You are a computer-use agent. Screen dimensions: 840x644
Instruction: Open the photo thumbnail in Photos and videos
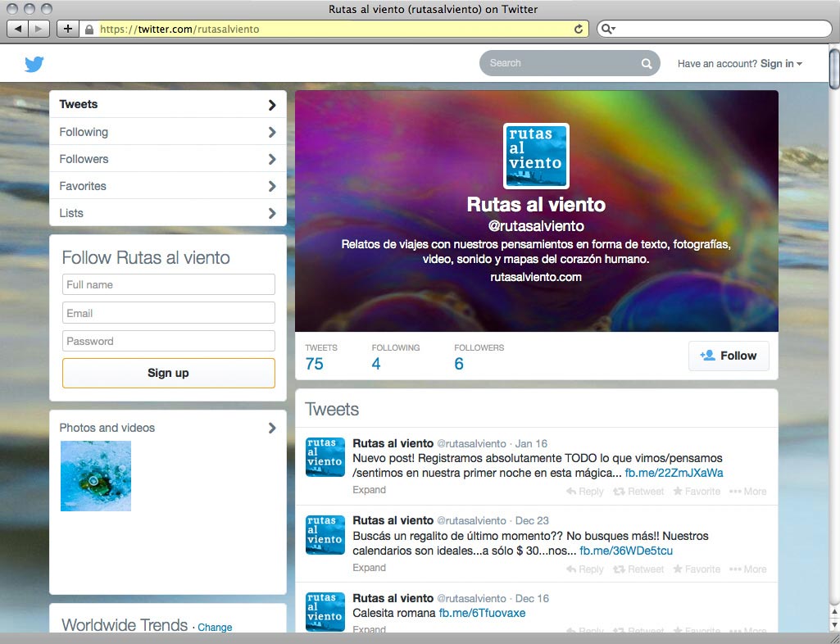point(96,476)
